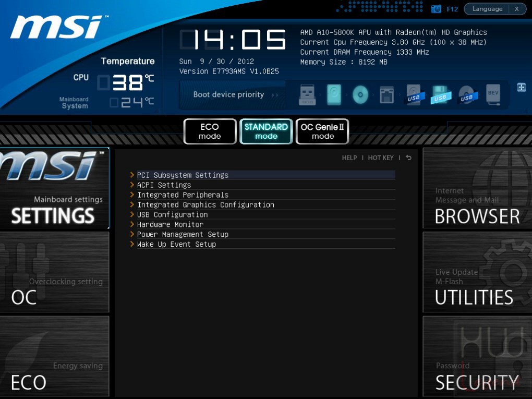
Task: Open the SECURITY password section
Action: click(477, 356)
